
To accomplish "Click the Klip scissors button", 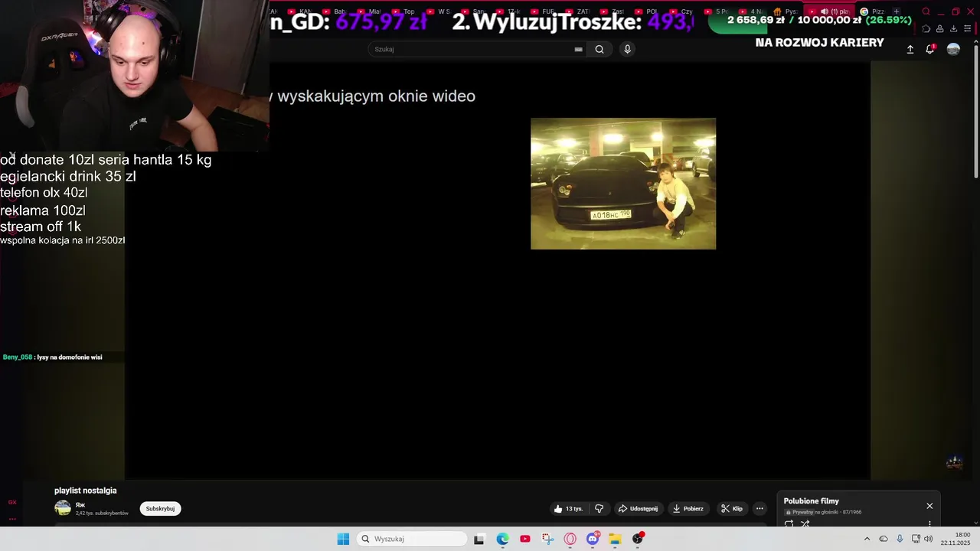I will tap(732, 509).
